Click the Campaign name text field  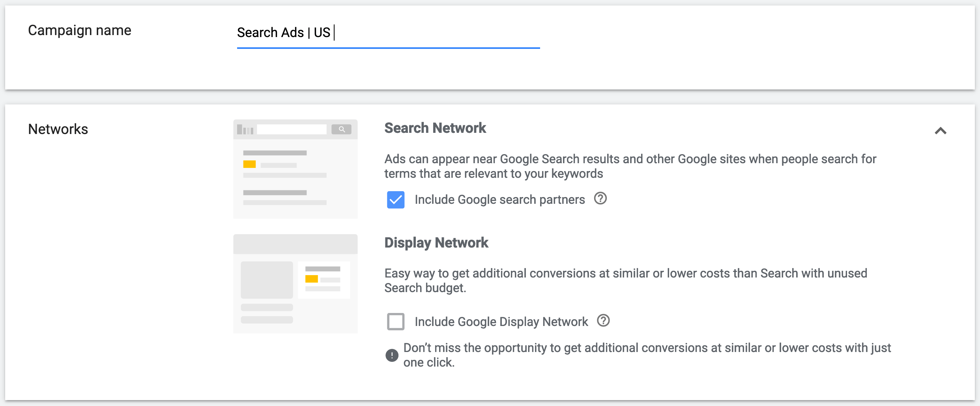tap(388, 33)
